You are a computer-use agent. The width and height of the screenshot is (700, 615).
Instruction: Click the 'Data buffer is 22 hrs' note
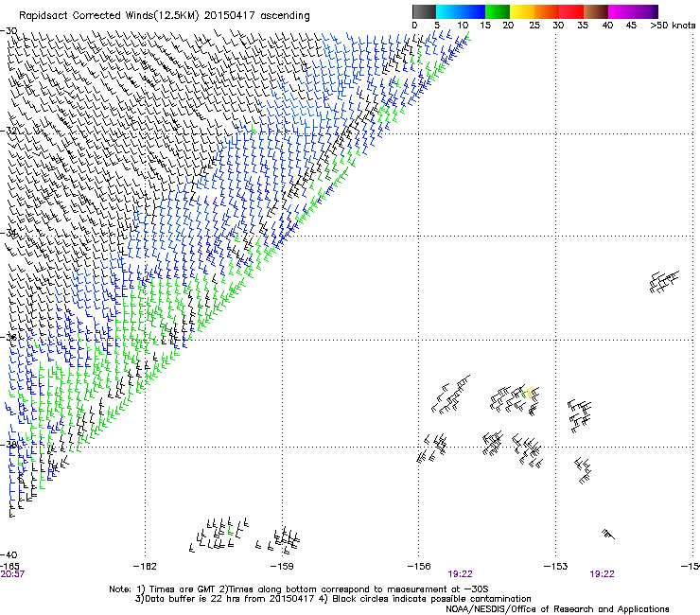pos(224,599)
